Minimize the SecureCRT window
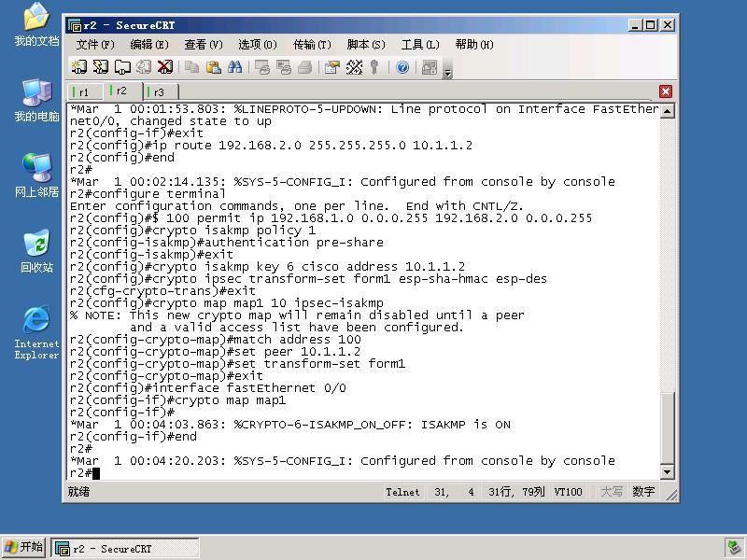 tap(635, 25)
